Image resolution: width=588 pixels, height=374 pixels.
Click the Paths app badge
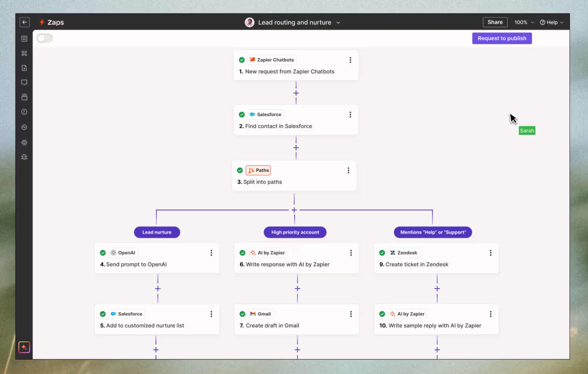(258, 170)
